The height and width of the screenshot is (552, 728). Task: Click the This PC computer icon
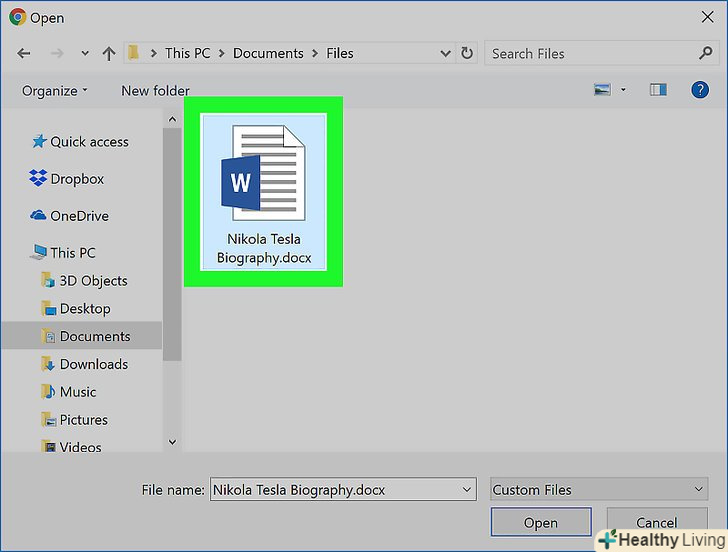39,252
